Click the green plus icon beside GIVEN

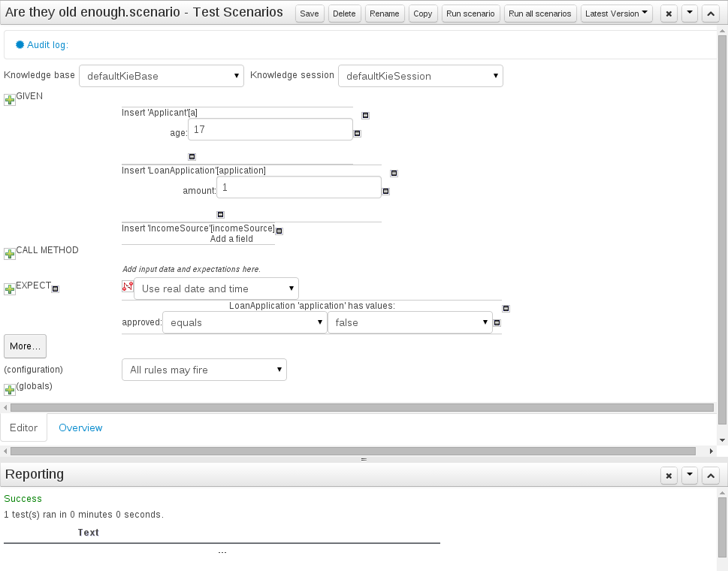10,100
